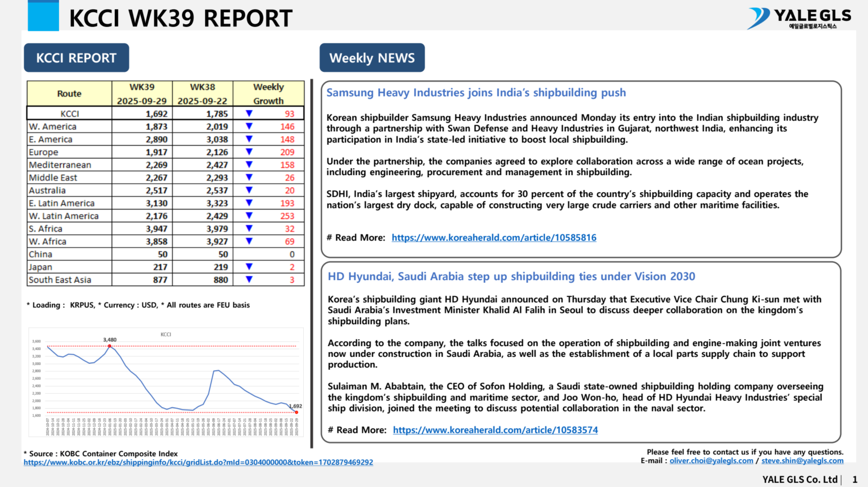This screenshot has height=487, width=868.
Task: Open the Korea Herald article 10583574 link
Action: 495,430
